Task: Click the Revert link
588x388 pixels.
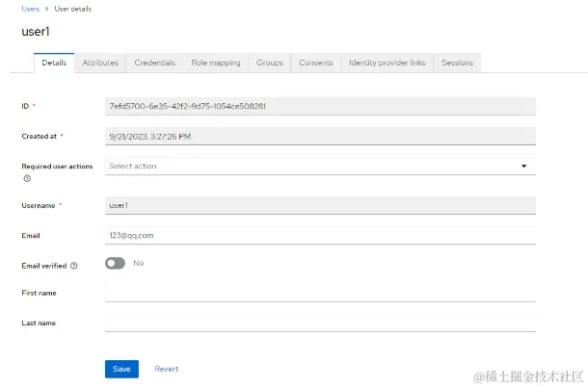Action: point(166,369)
